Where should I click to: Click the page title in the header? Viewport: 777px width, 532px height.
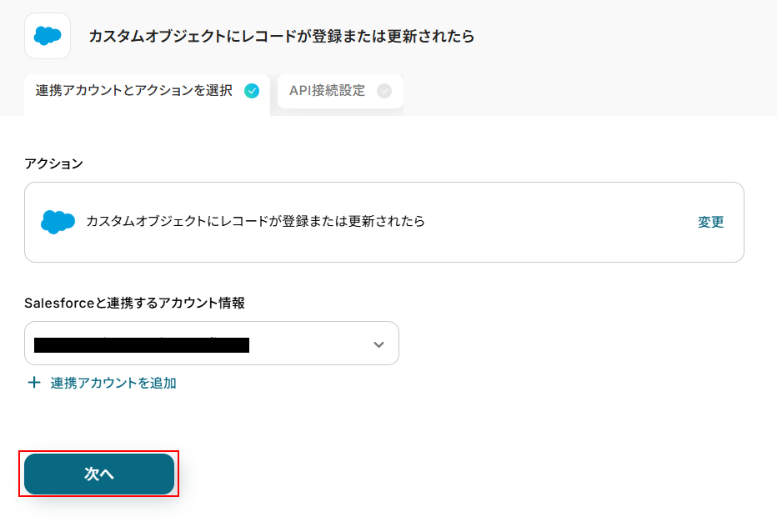282,37
